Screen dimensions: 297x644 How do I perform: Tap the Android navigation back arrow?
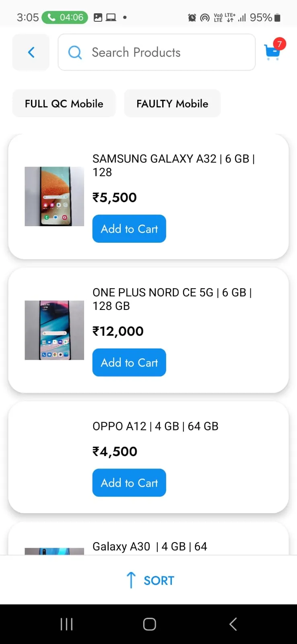(x=233, y=624)
